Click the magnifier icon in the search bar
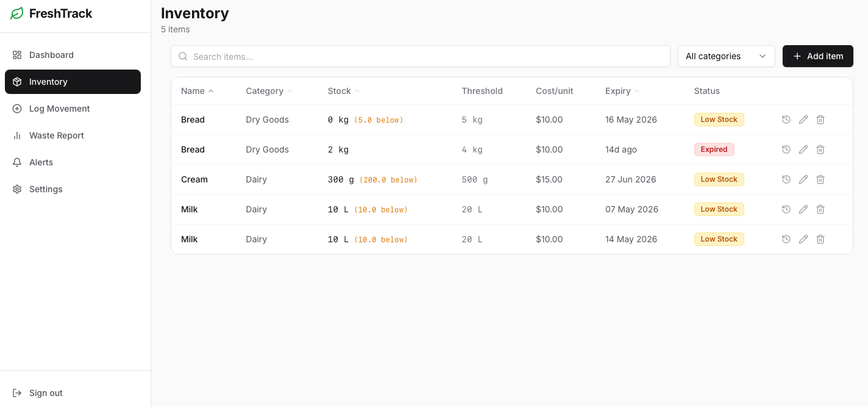Screen dimensions: 868x407 coord(183,56)
